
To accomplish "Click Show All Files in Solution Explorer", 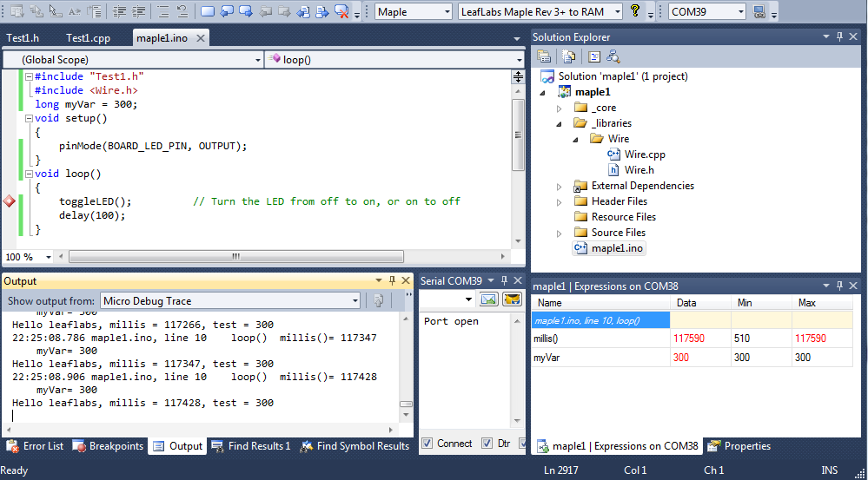I will [569, 56].
